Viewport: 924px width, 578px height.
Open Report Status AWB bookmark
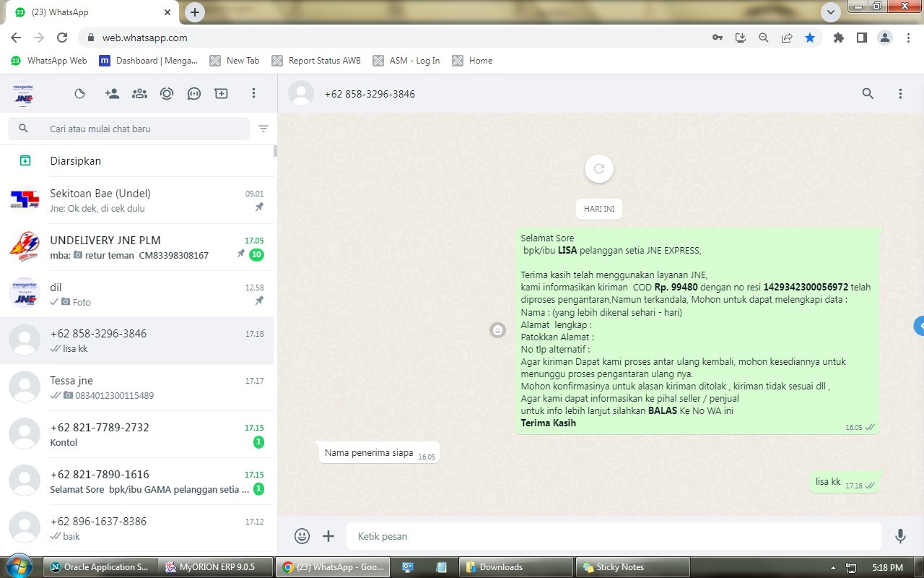[316, 61]
